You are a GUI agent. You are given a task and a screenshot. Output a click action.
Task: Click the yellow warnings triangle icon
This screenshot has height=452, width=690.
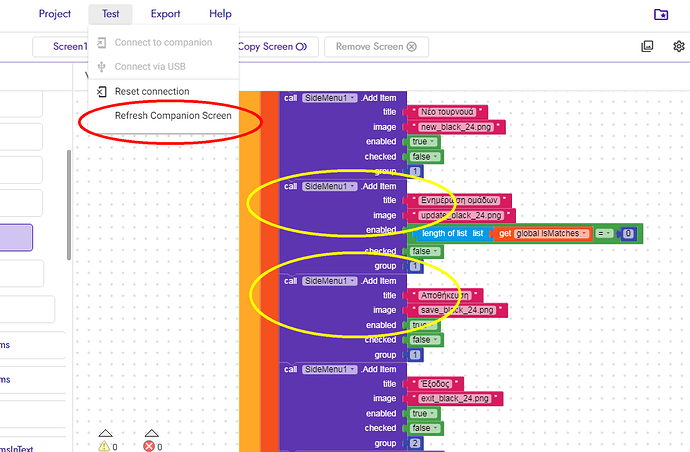[104, 446]
